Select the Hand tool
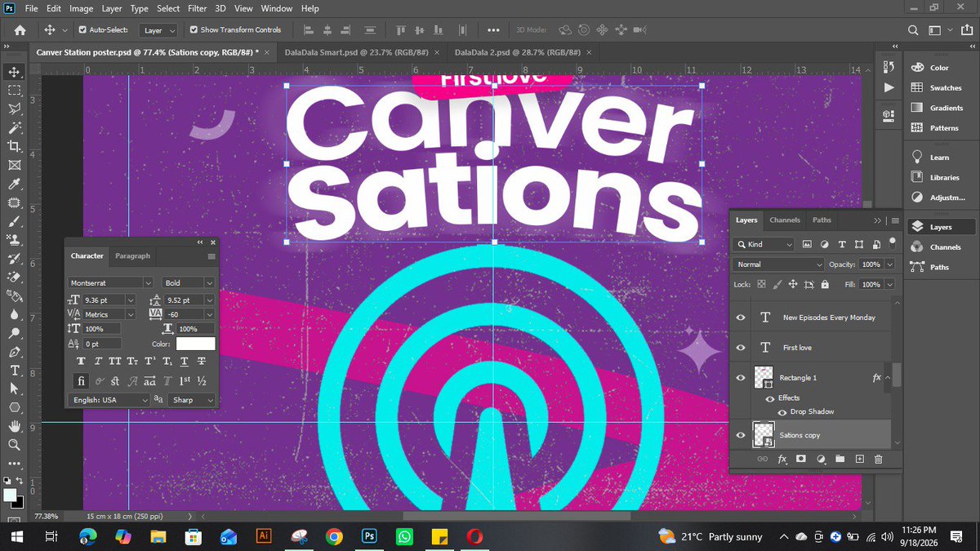This screenshot has height=551, width=980. tap(15, 426)
